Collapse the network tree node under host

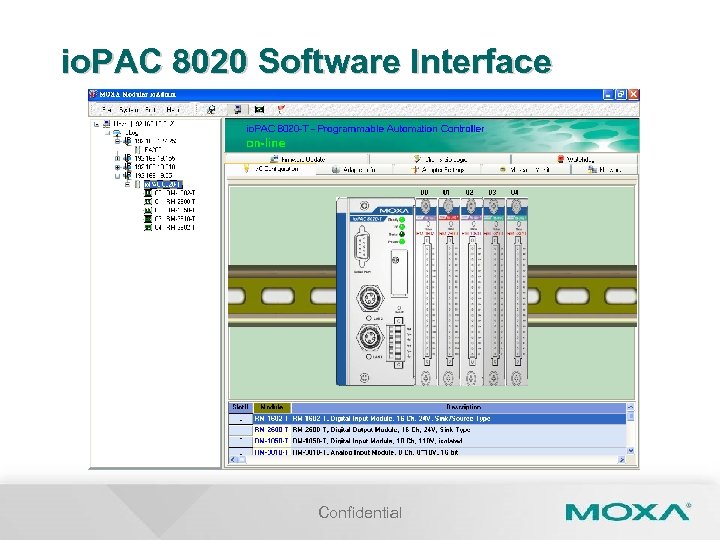click(x=107, y=133)
